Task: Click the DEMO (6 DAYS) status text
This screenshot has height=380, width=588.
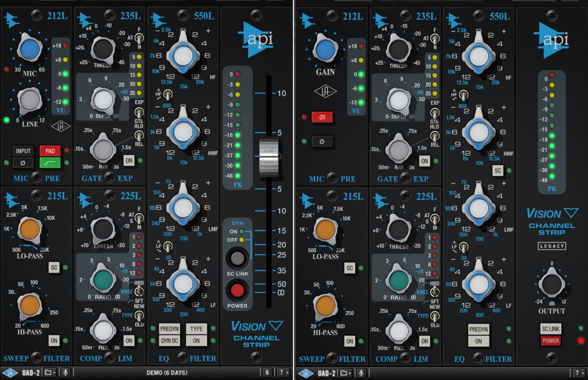Action: pyautogui.click(x=167, y=373)
